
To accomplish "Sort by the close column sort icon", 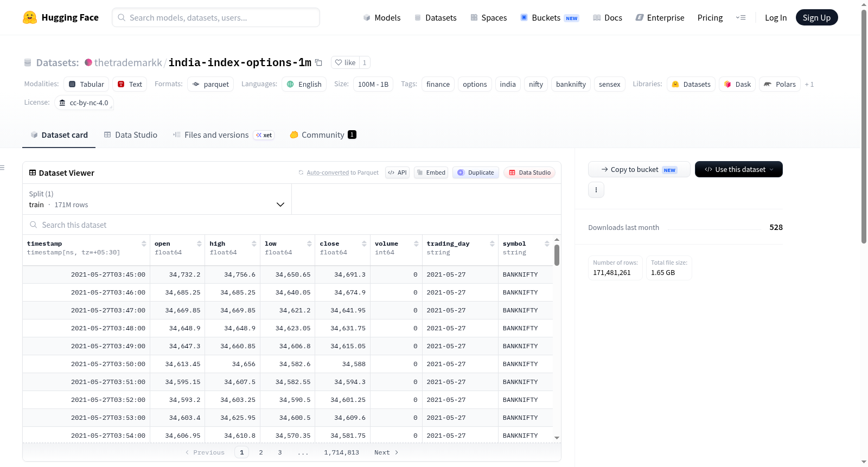I will click(x=364, y=244).
